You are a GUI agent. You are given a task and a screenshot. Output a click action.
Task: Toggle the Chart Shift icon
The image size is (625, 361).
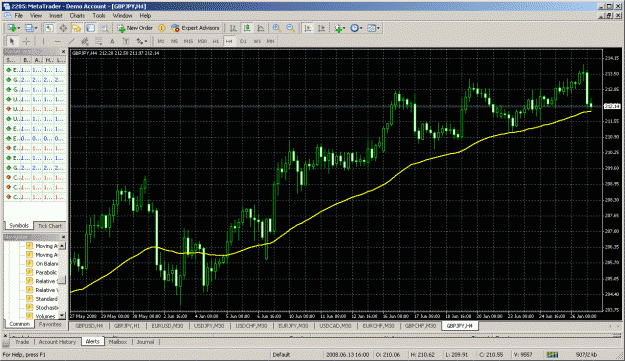[x=321, y=28]
